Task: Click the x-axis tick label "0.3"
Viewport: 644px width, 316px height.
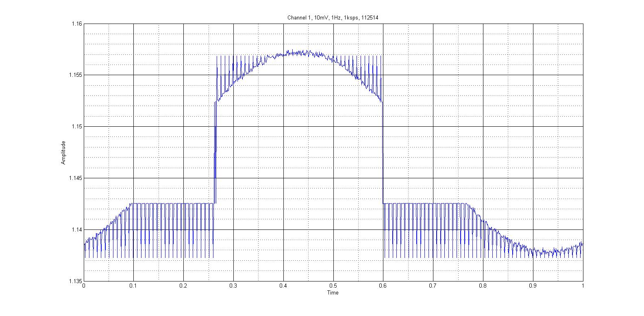Action: tap(233, 286)
